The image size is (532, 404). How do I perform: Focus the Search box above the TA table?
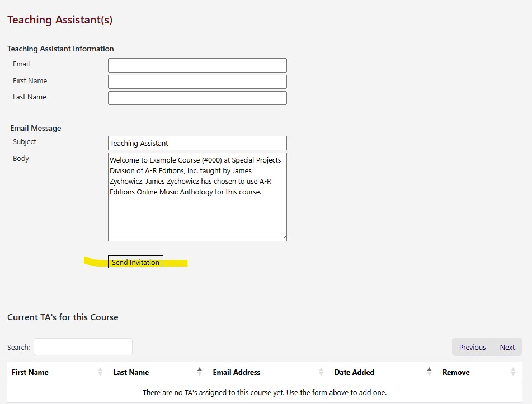click(x=83, y=347)
